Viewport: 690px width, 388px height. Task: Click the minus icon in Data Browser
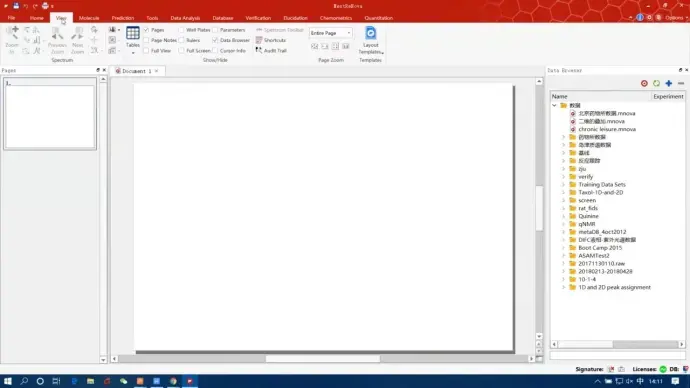click(681, 83)
